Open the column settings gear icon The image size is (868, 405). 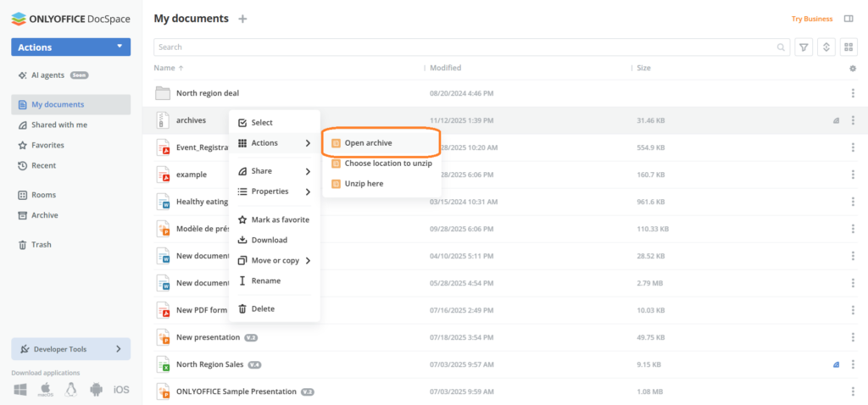[x=853, y=68]
